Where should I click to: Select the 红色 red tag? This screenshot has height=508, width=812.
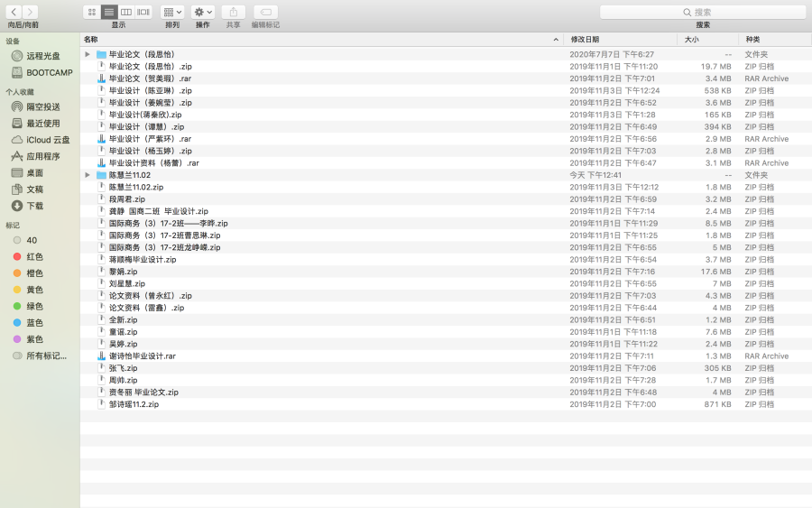28,257
